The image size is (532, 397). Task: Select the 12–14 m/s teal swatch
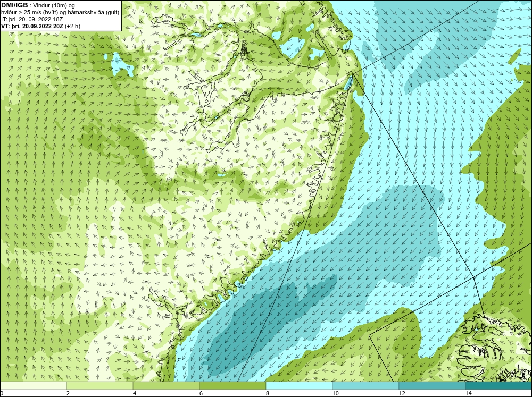pyautogui.click(x=432, y=385)
